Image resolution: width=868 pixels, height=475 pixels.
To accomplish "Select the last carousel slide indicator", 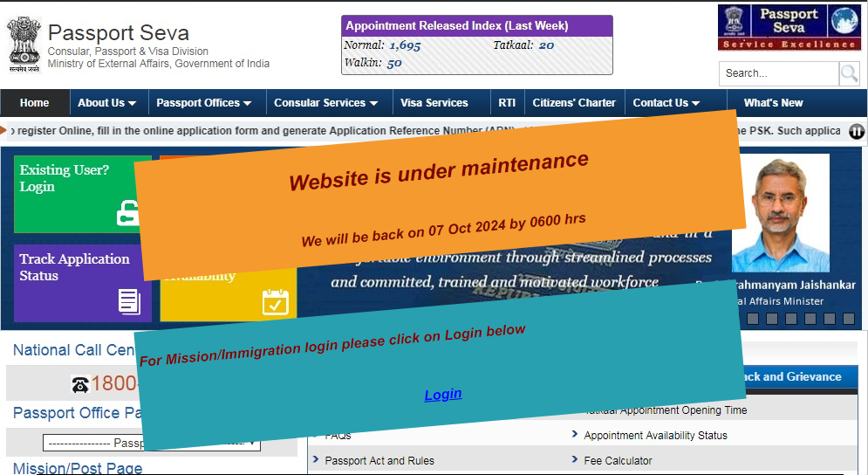I will (x=849, y=319).
